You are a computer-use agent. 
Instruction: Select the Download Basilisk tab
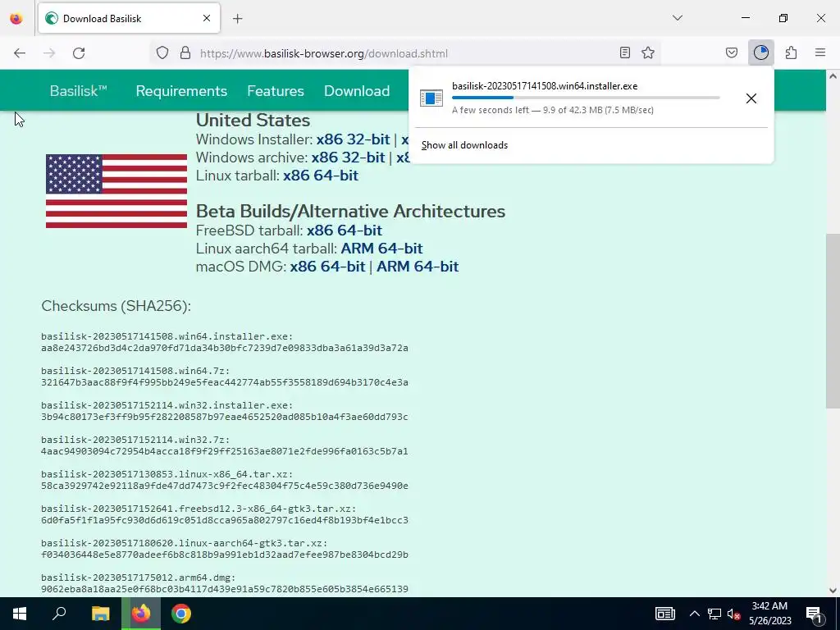[x=129, y=19]
